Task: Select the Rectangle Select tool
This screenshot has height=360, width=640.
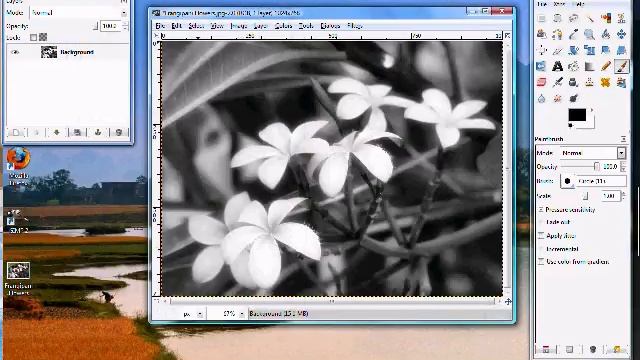Action: [541, 18]
